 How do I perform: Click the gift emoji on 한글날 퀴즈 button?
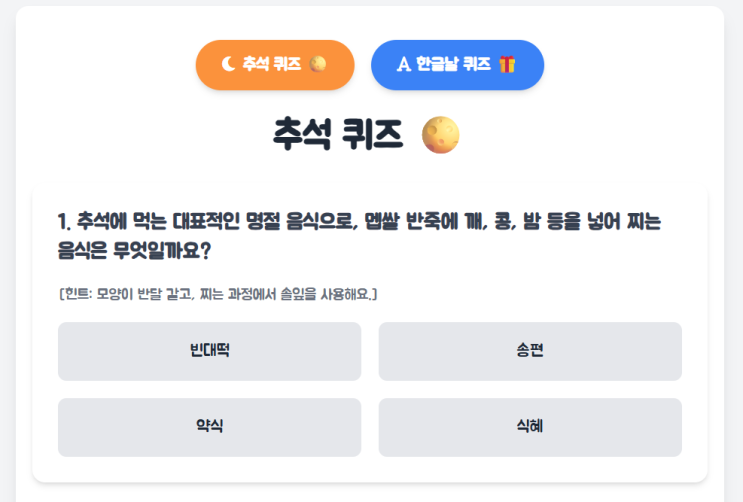tap(508, 65)
